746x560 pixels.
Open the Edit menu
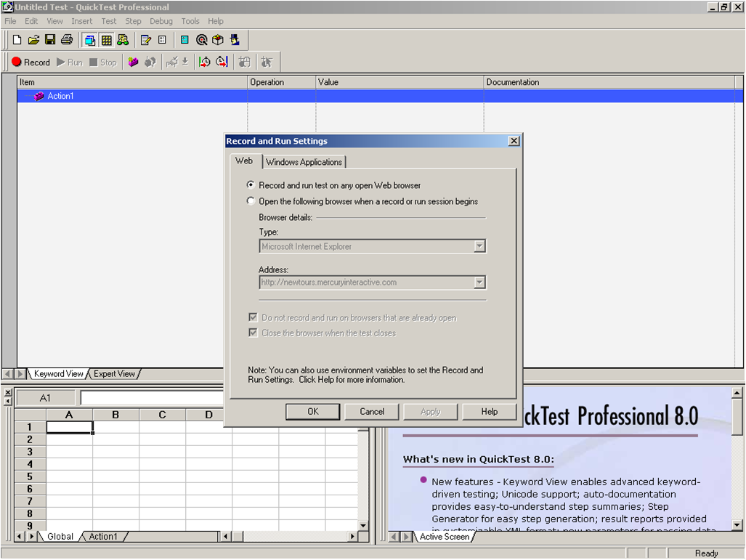click(31, 21)
